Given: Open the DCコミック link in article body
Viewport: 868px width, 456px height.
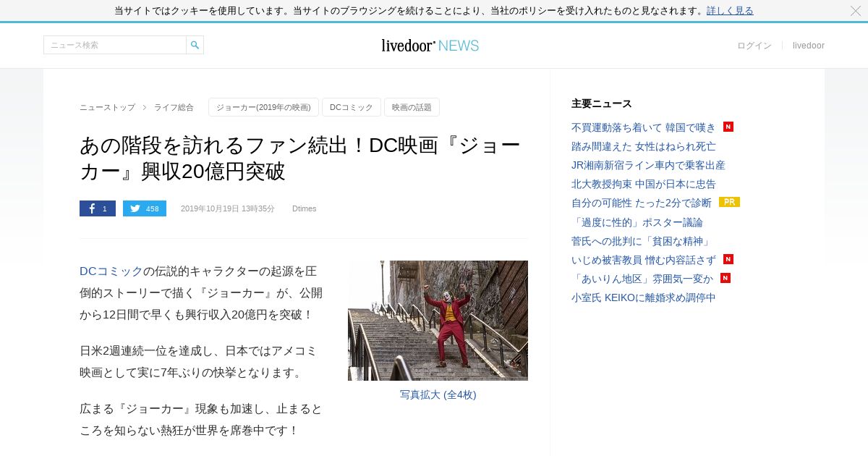Looking at the screenshot, I should click(111, 271).
